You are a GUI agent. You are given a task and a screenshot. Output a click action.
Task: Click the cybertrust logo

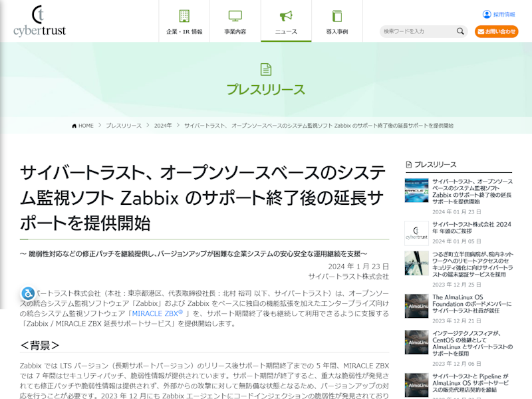click(x=40, y=21)
